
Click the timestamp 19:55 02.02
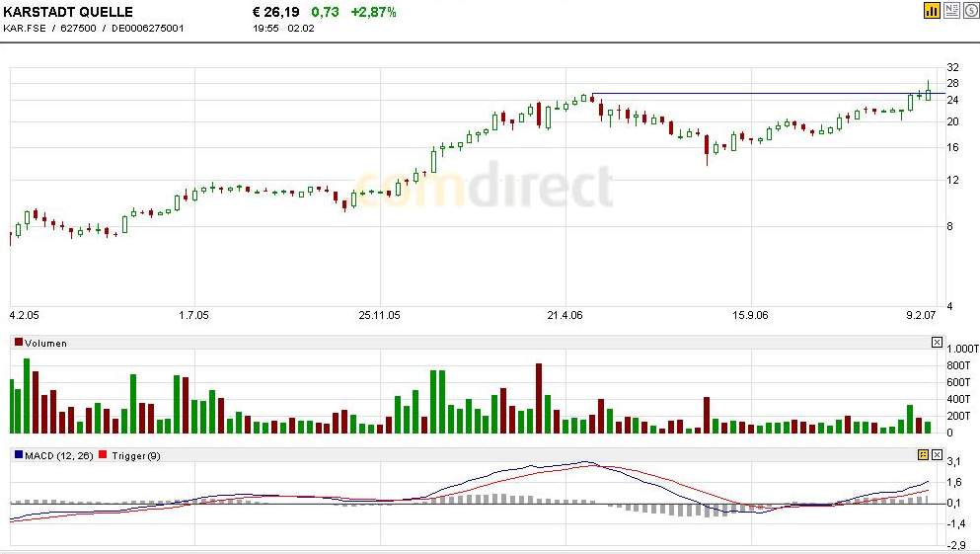point(284,28)
